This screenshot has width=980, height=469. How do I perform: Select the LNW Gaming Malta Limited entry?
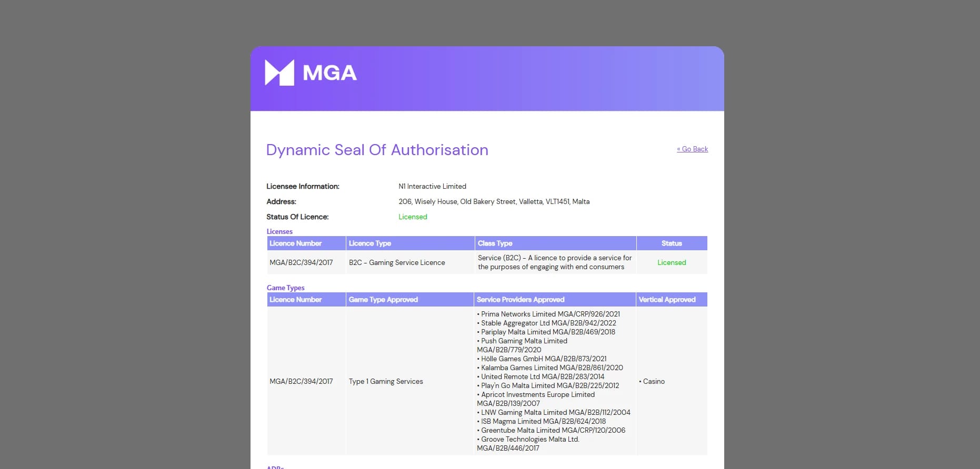click(554, 412)
